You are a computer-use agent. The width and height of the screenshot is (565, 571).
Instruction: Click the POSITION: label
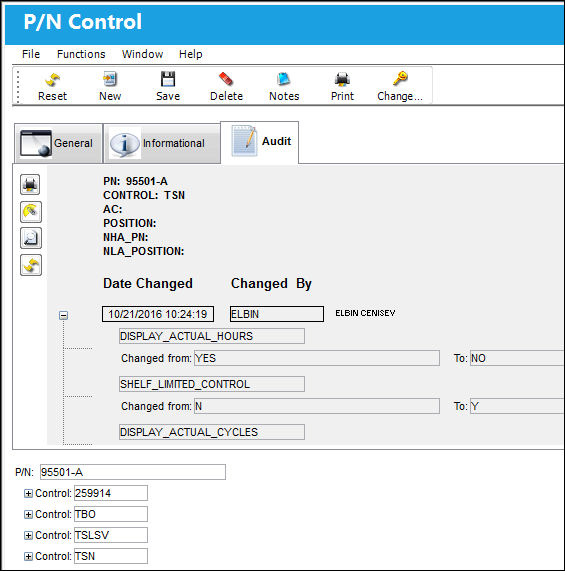pos(130,223)
